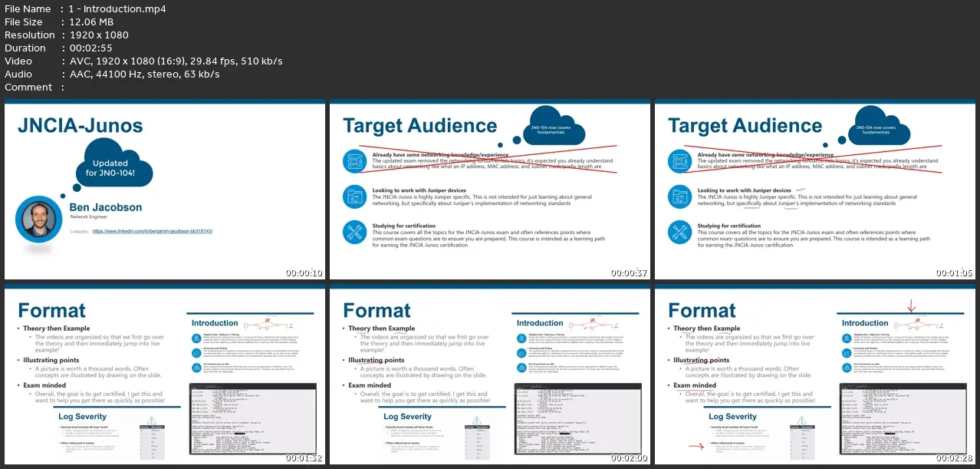
Task: Open the Format thumbnail at 00:01:32
Action: point(164,375)
